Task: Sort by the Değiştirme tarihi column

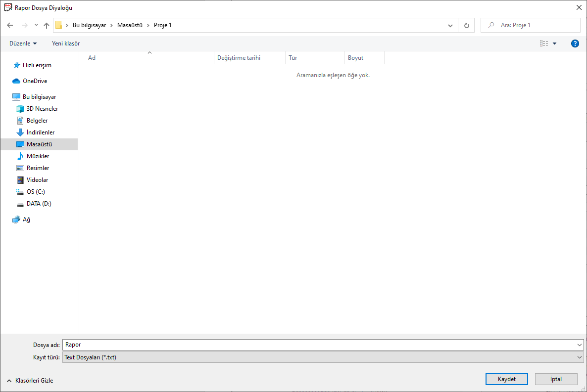Action: (x=239, y=58)
